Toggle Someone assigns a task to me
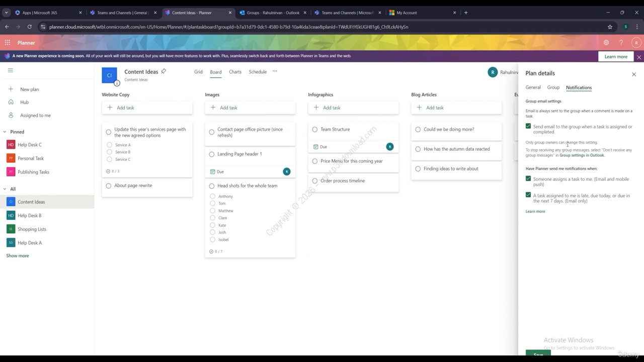This screenshot has height=362, width=644. click(528, 178)
